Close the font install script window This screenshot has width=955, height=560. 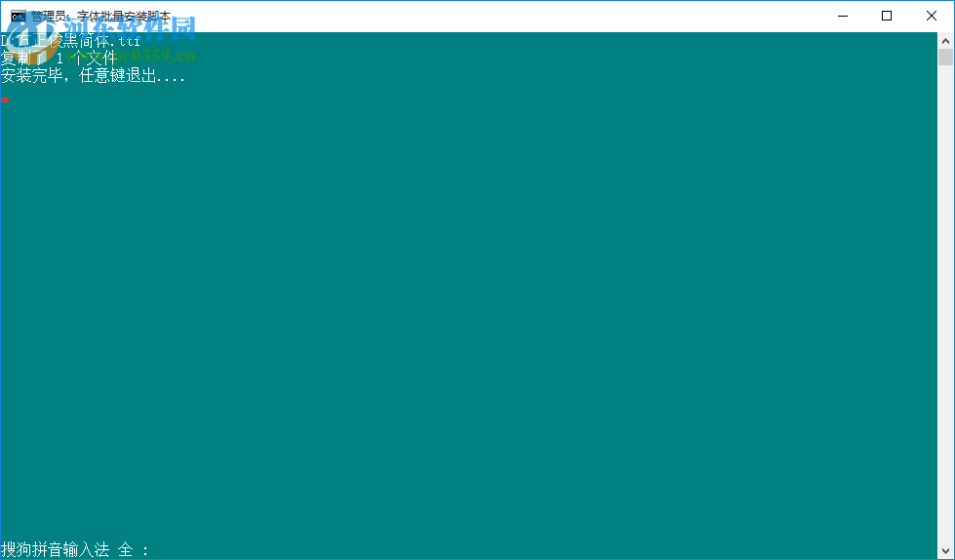pos(932,16)
